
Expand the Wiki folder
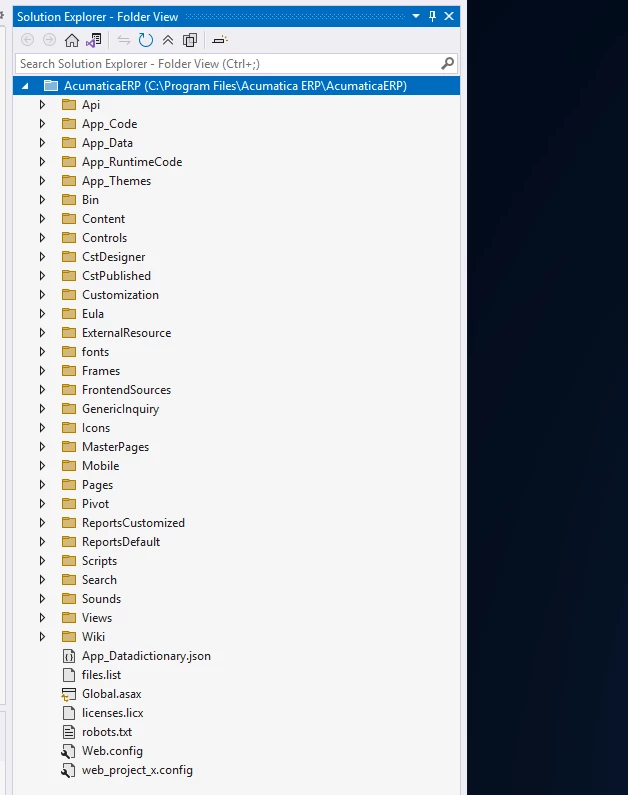[43, 637]
